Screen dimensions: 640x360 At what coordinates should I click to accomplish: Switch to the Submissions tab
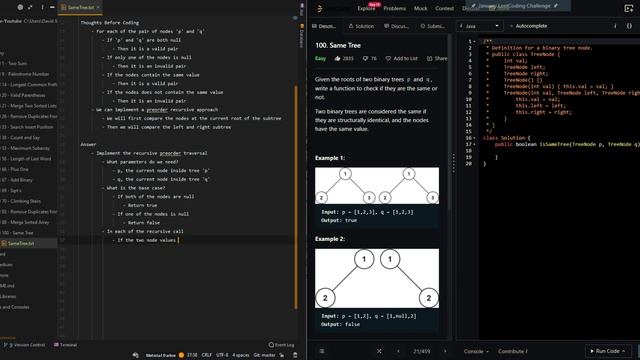433,26
